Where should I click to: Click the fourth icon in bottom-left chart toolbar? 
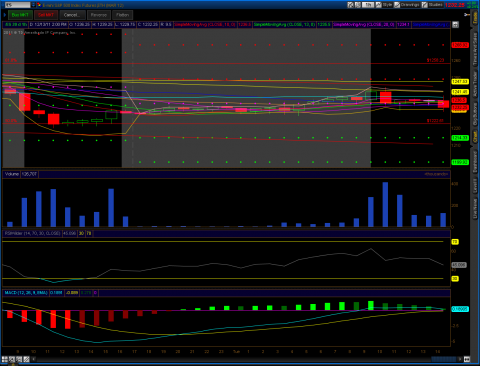26,359
